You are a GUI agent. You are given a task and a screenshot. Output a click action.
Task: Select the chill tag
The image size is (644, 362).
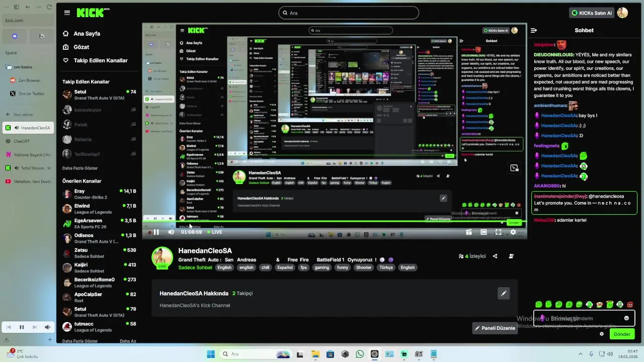tap(265, 267)
